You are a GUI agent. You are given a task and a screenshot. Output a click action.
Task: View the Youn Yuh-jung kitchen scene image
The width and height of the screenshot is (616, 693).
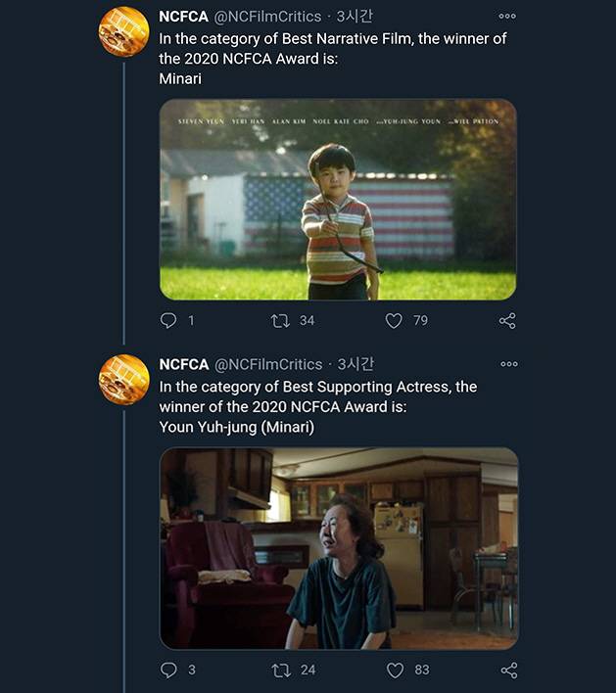pos(339,548)
